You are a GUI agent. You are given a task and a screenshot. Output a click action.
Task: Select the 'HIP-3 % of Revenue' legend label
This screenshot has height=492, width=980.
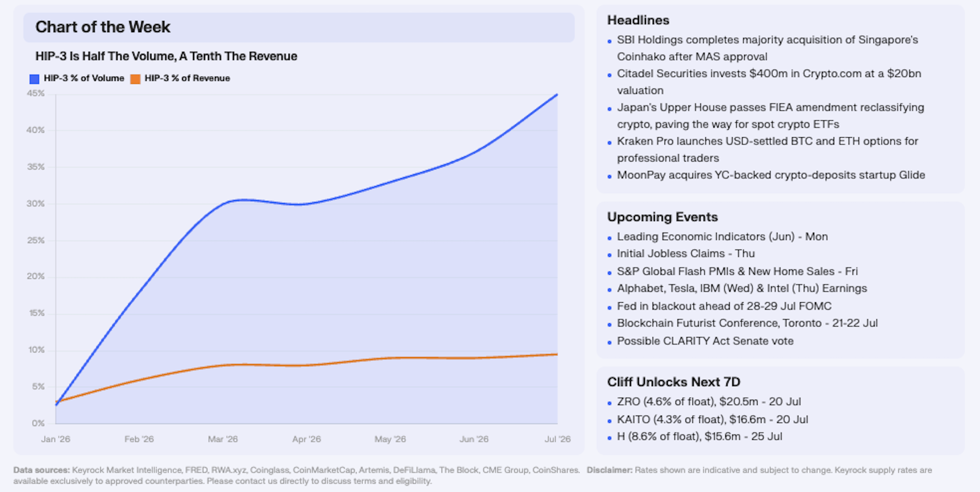click(x=187, y=78)
